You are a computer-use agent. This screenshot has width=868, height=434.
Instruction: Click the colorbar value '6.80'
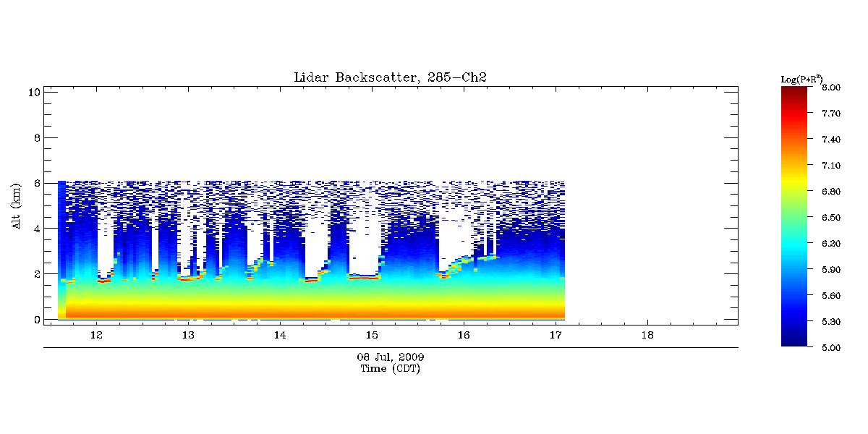pyautogui.click(x=832, y=192)
